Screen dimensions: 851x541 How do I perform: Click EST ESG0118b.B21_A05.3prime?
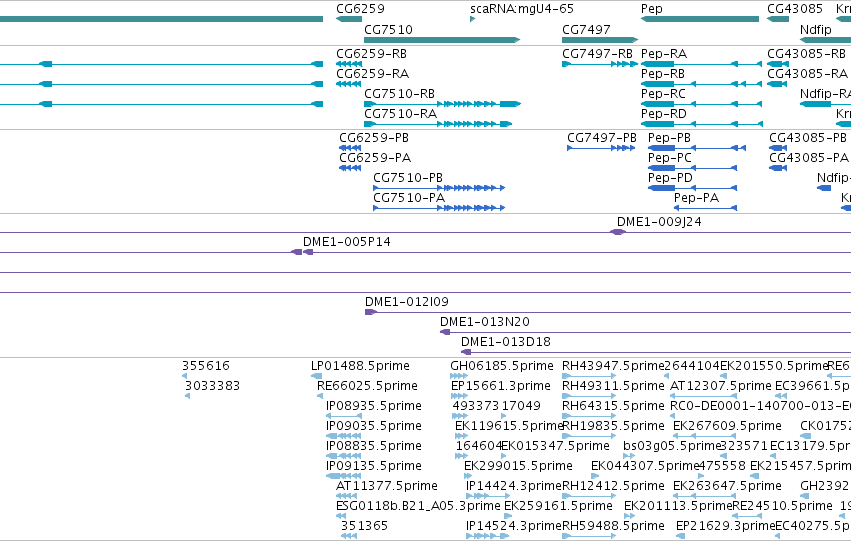tap(418, 506)
